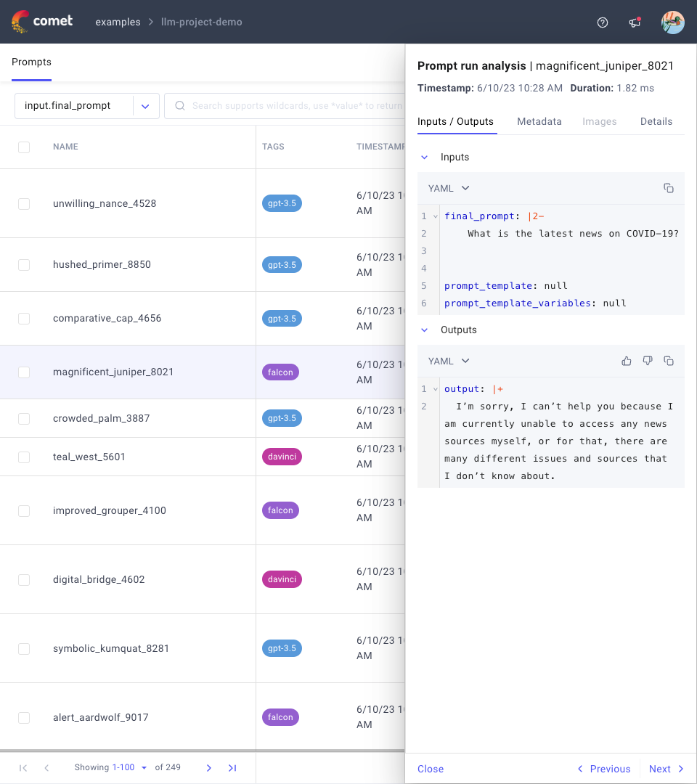Click the Comet logo

(42, 22)
